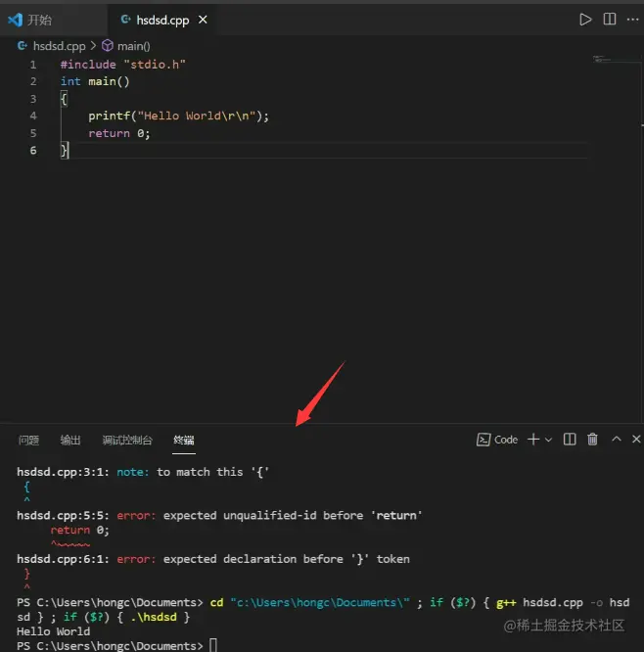Open the 调试控制台 debug console tab
This screenshot has width=644, height=652.
click(x=127, y=440)
